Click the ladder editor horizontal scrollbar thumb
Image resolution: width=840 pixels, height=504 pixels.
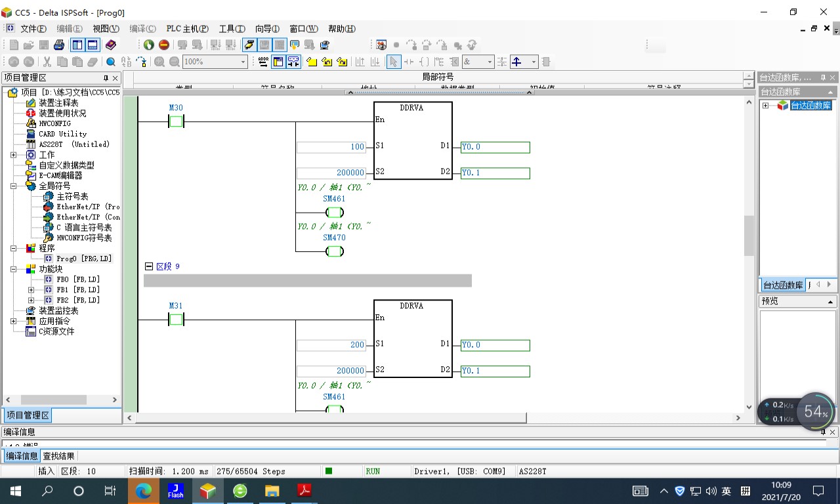click(x=331, y=417)
